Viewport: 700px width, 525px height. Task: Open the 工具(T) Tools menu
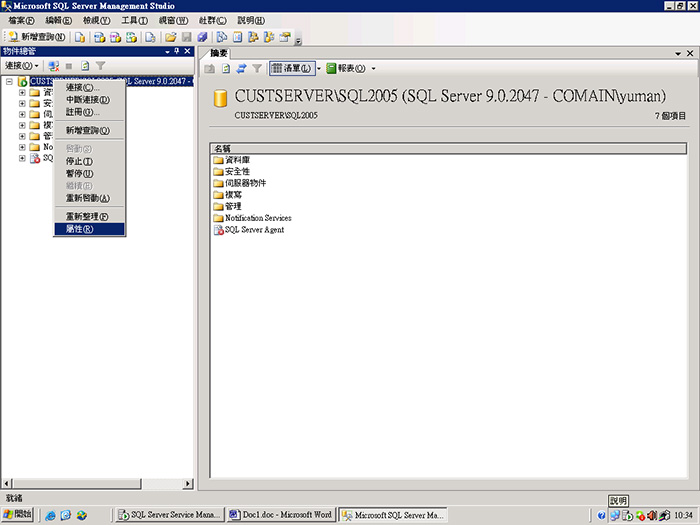(134, 21)
